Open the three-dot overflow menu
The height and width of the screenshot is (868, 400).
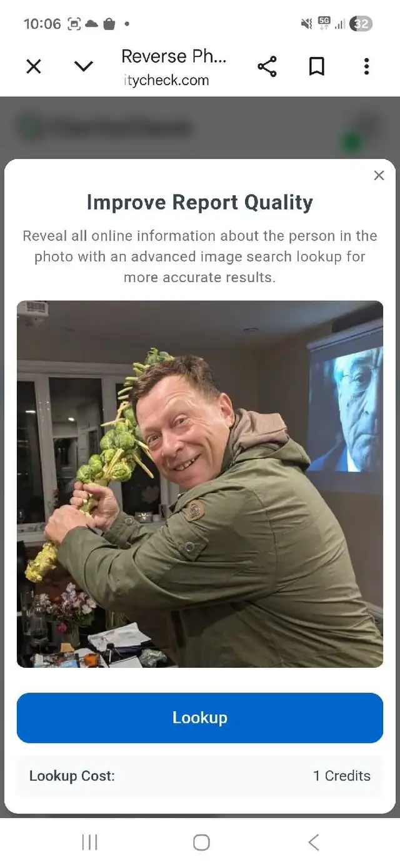(x=366, y=66)
